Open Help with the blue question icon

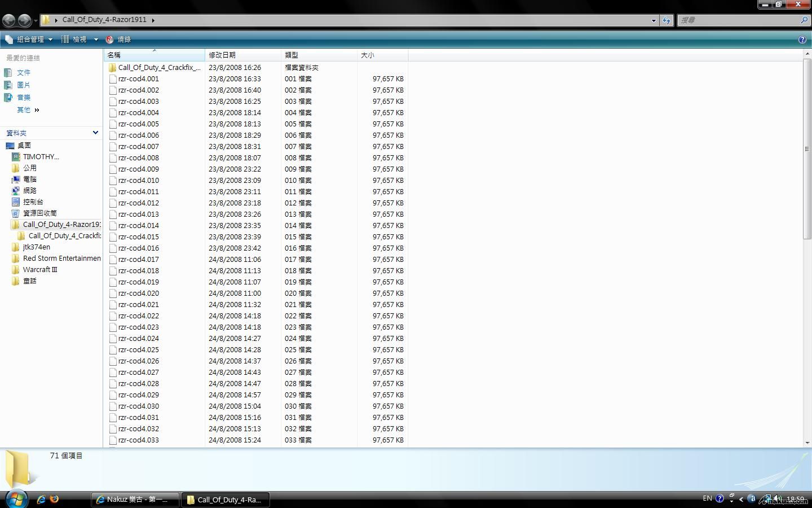tap(802, 40)
